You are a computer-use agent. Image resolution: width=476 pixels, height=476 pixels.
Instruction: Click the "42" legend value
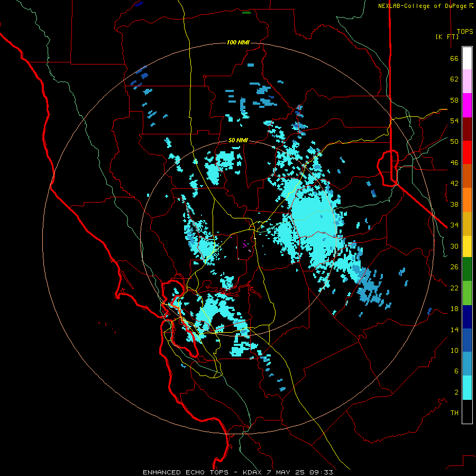click(454, 184)
